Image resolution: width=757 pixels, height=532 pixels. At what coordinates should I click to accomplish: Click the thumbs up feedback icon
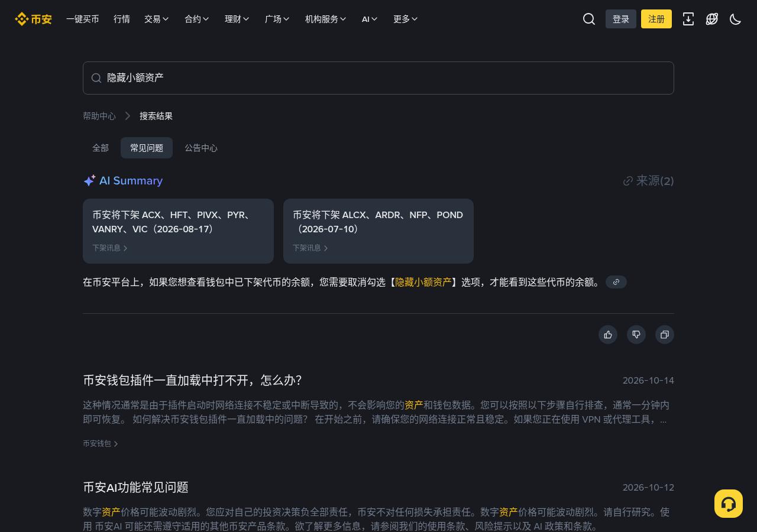click(608, 335)
